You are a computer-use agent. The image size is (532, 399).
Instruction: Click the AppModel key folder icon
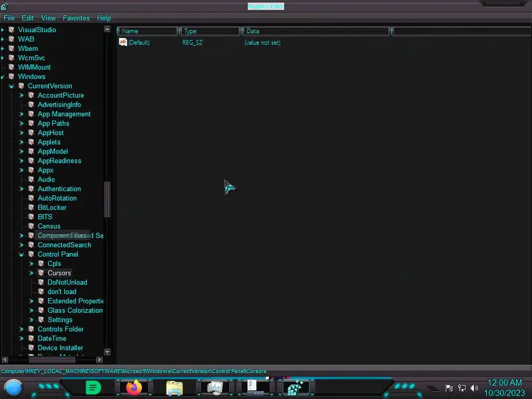tap(31, 151)
